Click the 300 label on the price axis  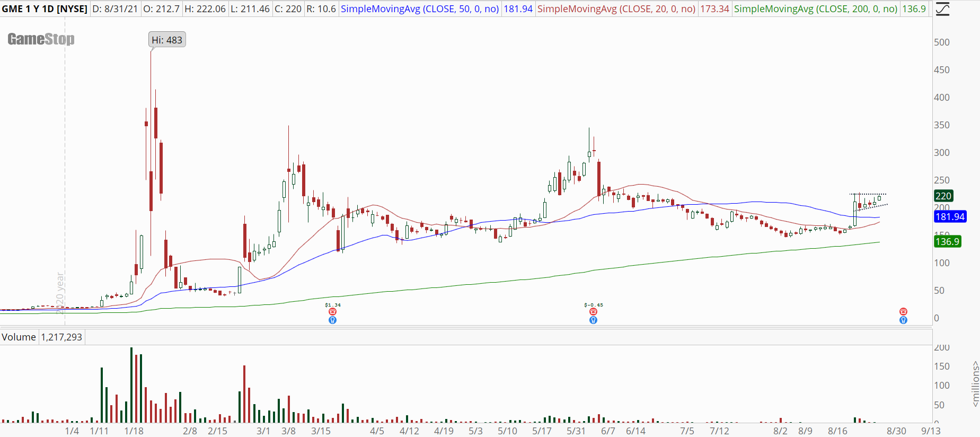(x=942, y=153)
